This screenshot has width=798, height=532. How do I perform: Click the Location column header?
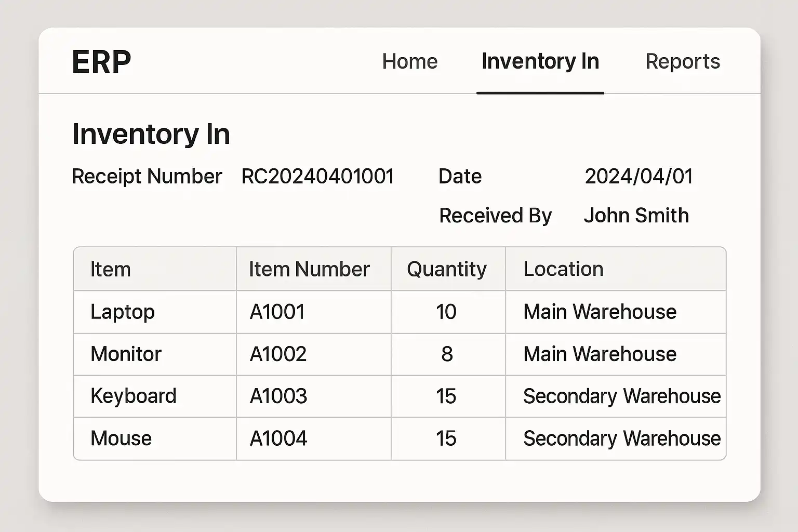[x=563, y=270]
